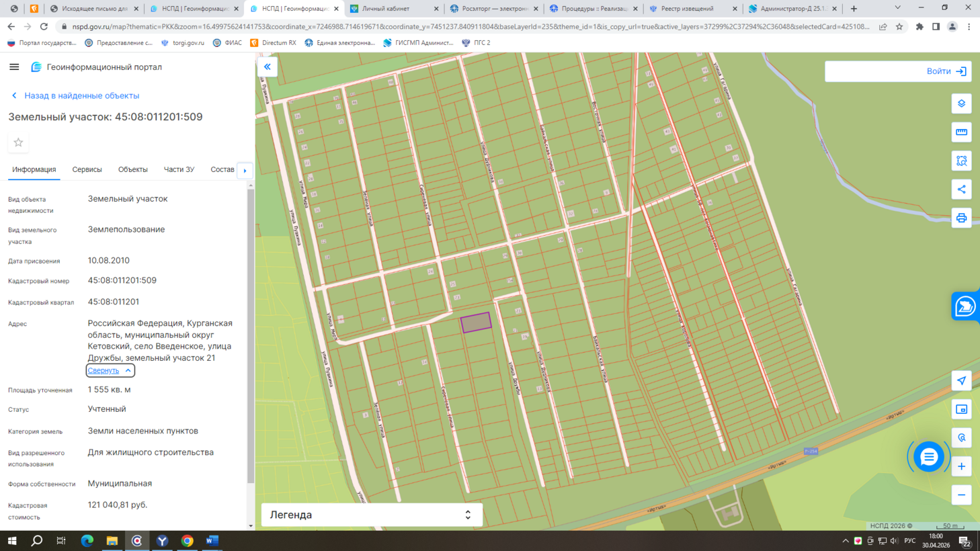This screenshot has height=551, width=980.
Task: Open the Геоинформационный портал home link
Action: (x=97, y=67)
